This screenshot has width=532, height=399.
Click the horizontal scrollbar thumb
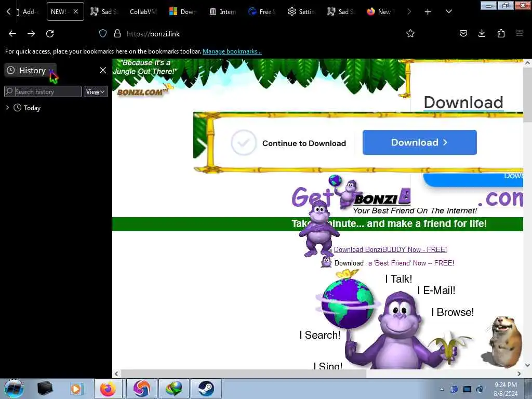pos(244,374)
